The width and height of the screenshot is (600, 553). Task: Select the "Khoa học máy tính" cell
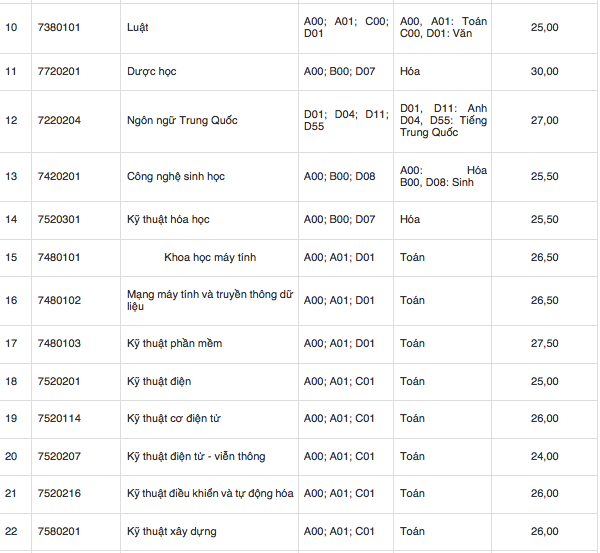pos(210,257)
